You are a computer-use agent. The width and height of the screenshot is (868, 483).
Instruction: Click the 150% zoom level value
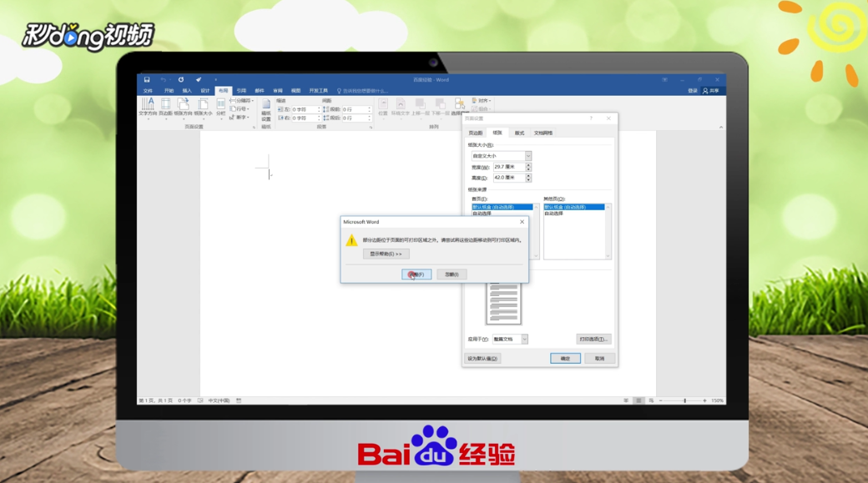click(718, 400)
